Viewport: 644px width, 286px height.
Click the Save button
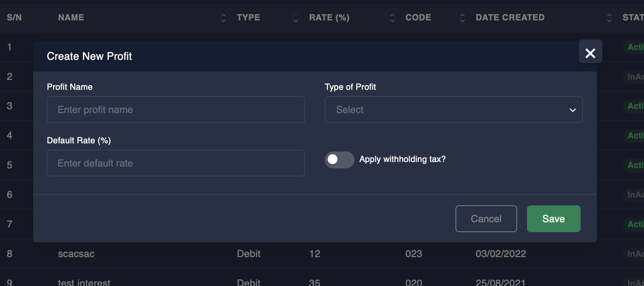coord(553,219)
